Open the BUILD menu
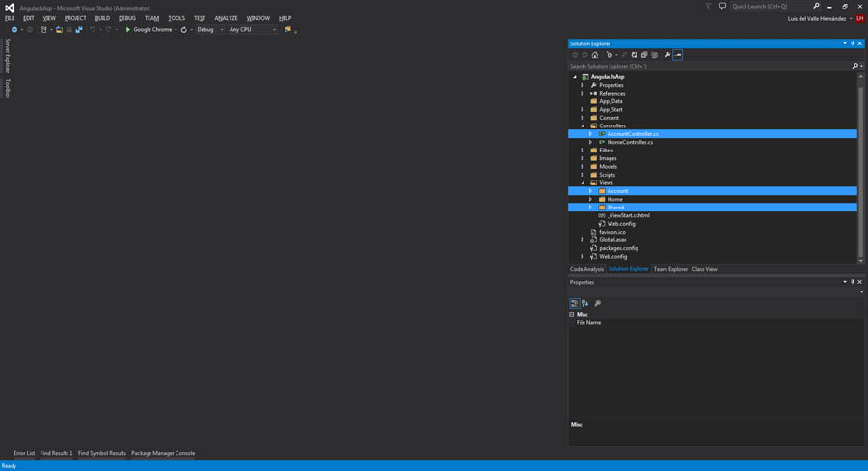The height and width of the screenshot is (471, 868). pyautogui.click(x=102, y=18)
